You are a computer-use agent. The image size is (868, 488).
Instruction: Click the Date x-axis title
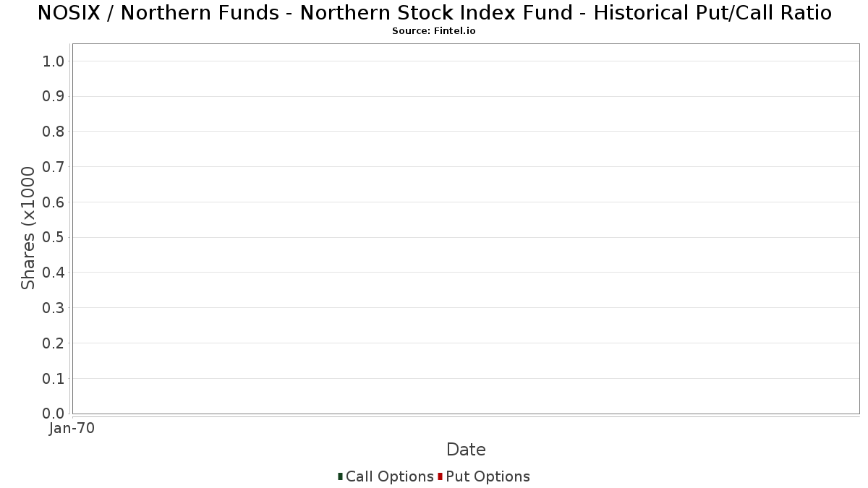click(466, 450)
